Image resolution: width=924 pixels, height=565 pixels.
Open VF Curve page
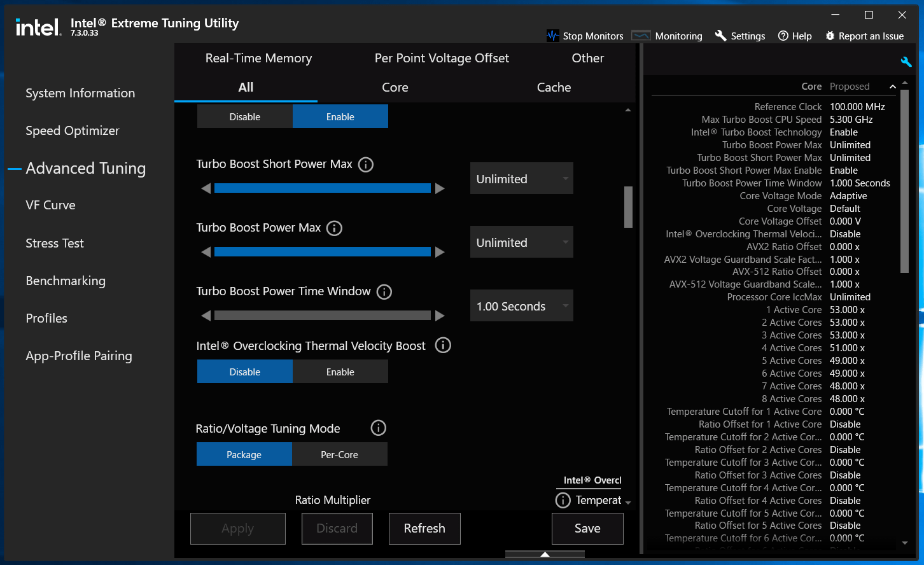(50, 205)
